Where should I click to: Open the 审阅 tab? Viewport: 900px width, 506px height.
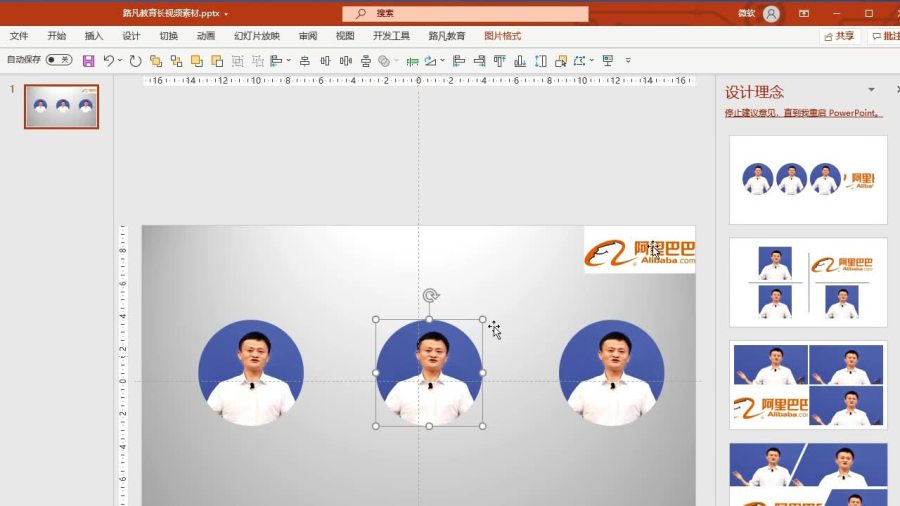[x=308, y=36]
